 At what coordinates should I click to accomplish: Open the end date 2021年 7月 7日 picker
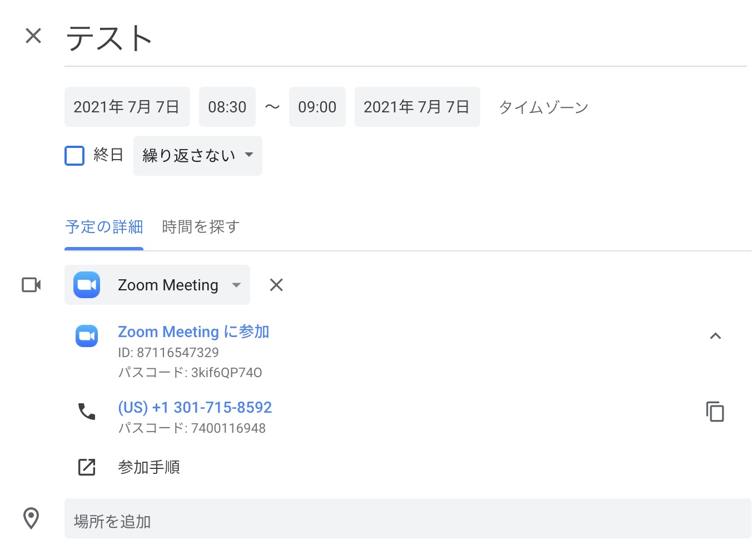coord(417,107)
